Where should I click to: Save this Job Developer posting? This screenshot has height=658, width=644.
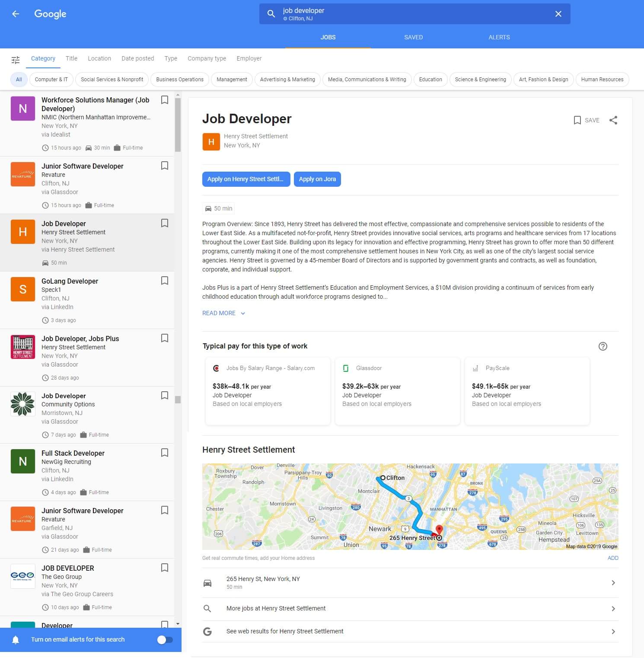[587, 120]
